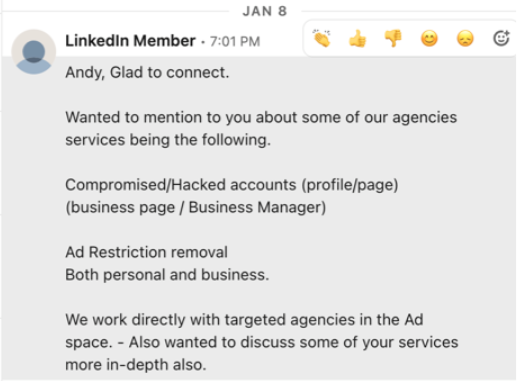Click the "We work directly with targeted agencies" line
517x381 pixels.
coord(244,320)
